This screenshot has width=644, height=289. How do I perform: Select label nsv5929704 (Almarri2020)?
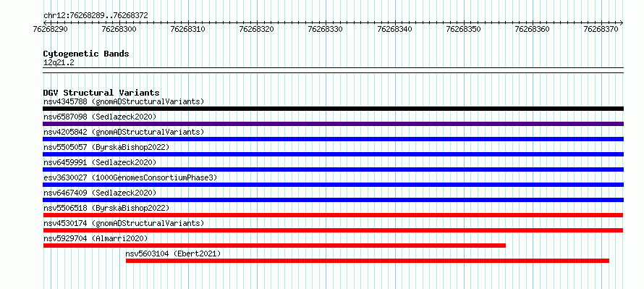96,238
